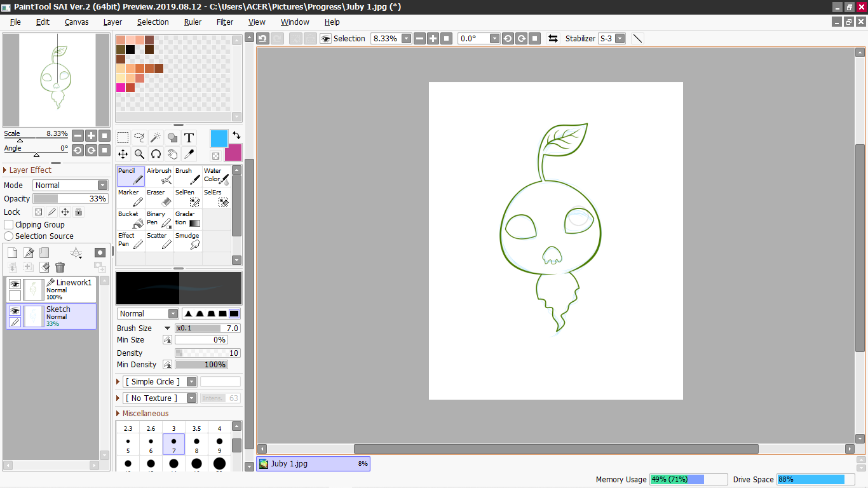Image resolution: width=868 pixels, height=488 pixels.
Task: Select the Zoom magnifier tool
Action: pyautogui.click(x=140, y=154)
